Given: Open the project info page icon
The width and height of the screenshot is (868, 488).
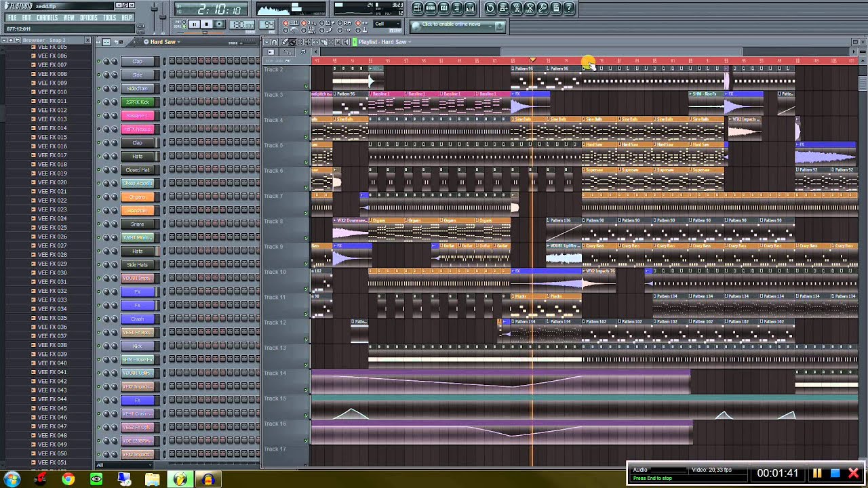Looking at the screenshot, I should click(x=555, y=8).
